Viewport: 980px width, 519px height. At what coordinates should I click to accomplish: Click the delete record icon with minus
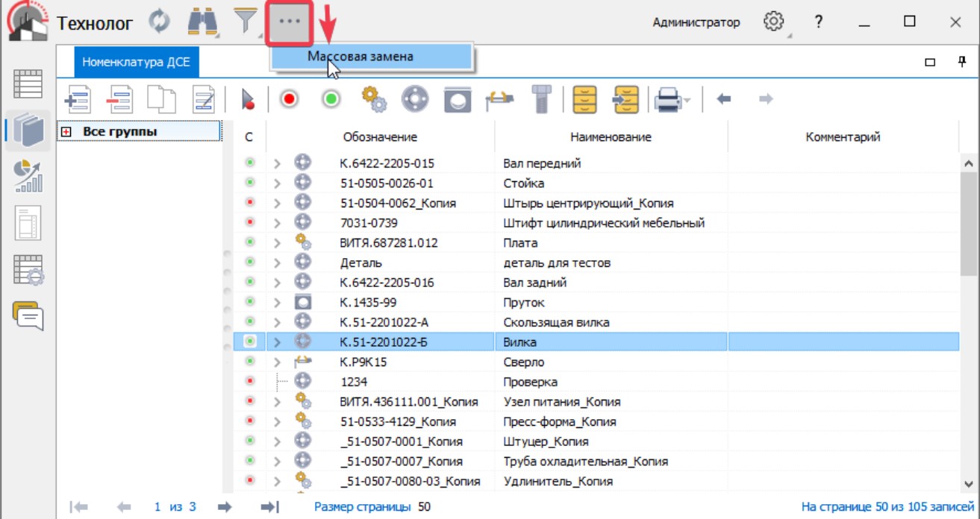118,99
